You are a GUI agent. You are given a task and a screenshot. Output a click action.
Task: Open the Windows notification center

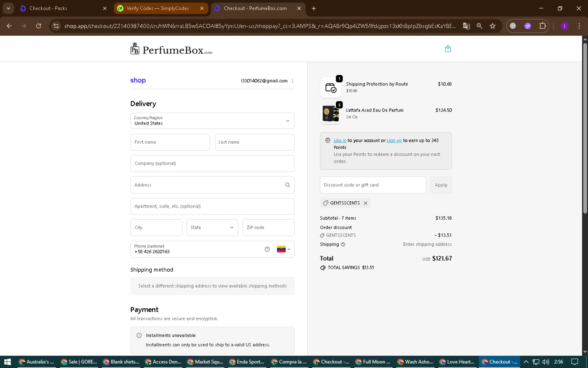tap(575, 362)
